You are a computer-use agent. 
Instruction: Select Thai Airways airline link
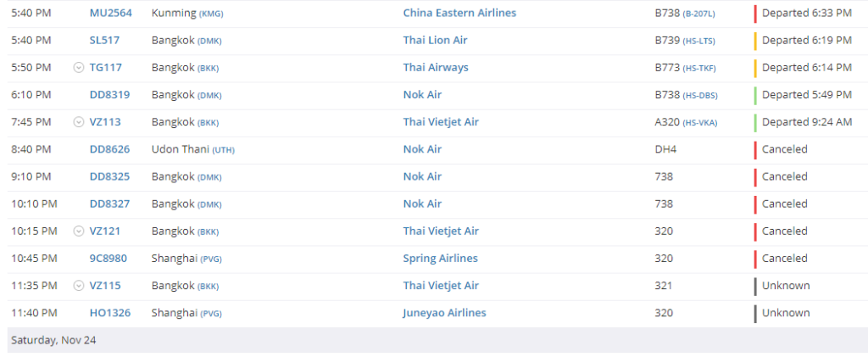[436, 67]
